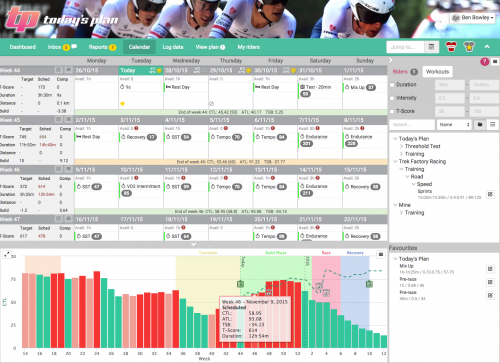Collapse the Speed folder
Image resolution: width=500 pixels, height=363 pixels.
[x=413, y=184]
